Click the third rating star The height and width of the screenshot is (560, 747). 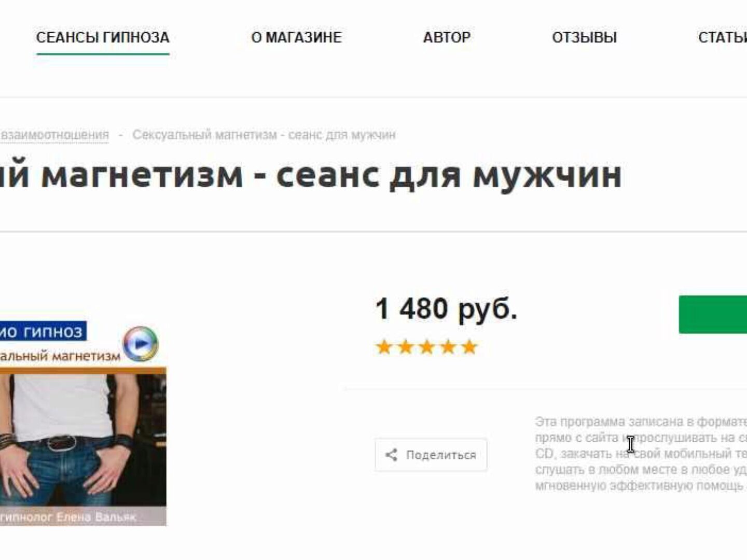426,347
